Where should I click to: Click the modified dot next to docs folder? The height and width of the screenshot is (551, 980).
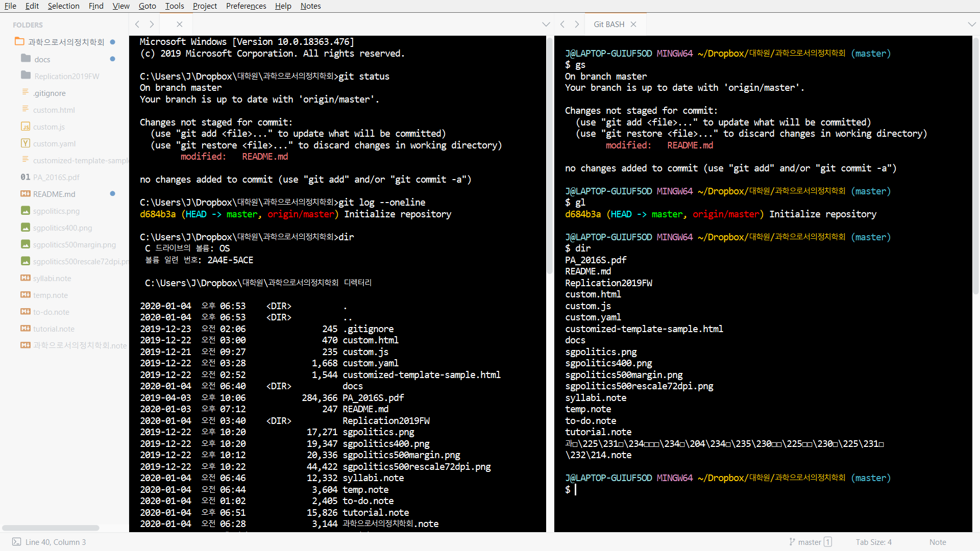point(112,59)
